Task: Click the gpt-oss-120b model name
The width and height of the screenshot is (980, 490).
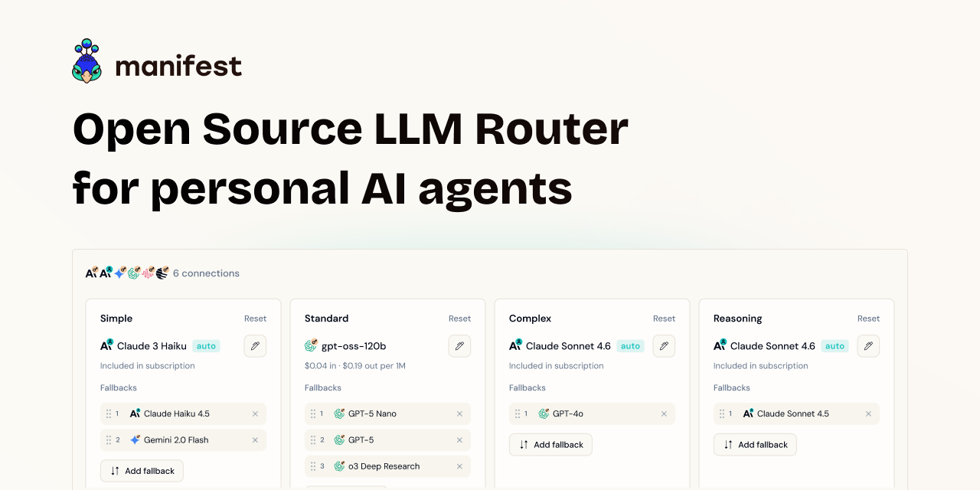Action: [354, 346]
